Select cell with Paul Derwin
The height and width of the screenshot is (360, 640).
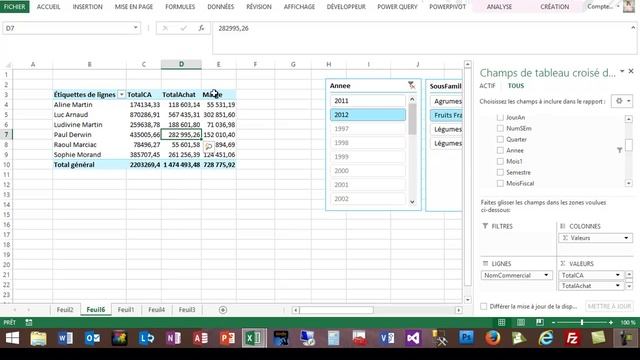[x=89, y=135]
